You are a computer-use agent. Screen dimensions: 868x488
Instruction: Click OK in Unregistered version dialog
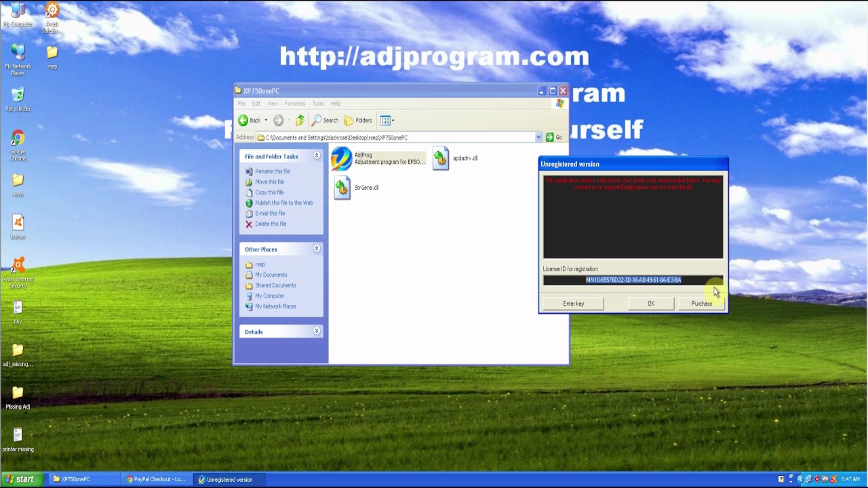651,304
